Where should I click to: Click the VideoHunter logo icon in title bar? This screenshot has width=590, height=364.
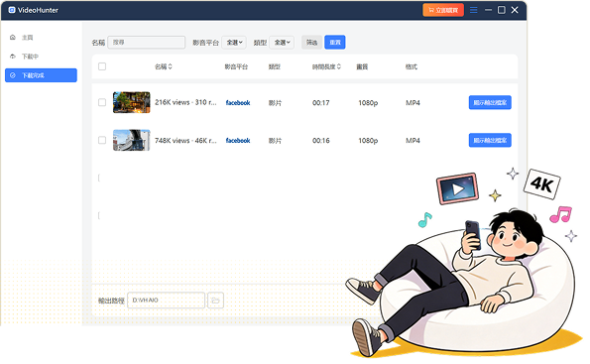(x=12, y=10)
